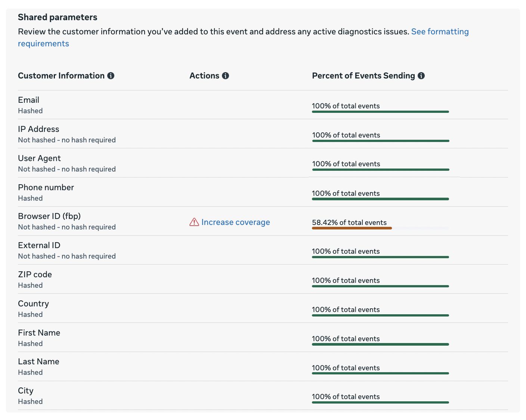Select the Last Name row label
This screenshot has height=420, width=526.
(x=38, y=362)
